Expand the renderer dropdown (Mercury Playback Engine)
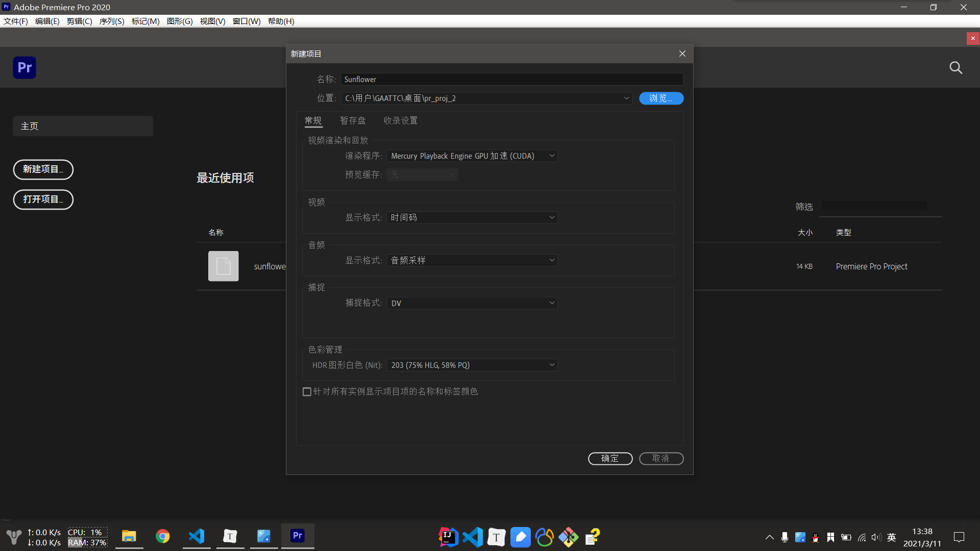 [x=472, y=156]
